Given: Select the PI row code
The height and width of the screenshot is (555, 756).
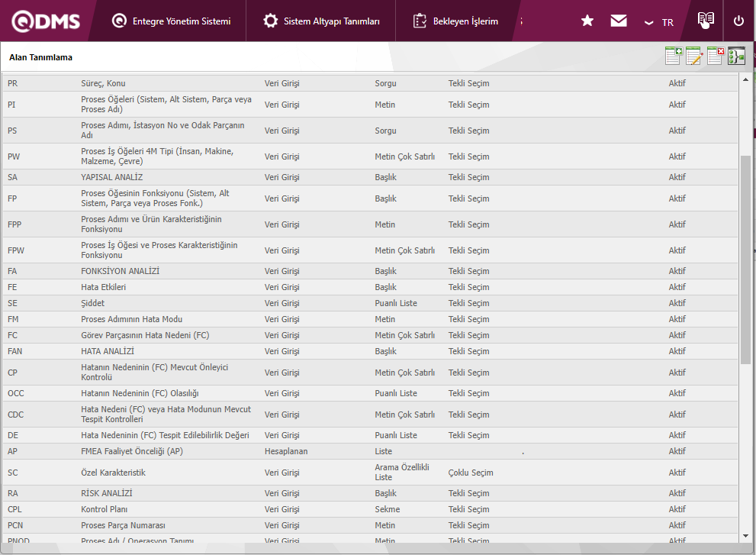Looking at the screenshot, I should click(x=11, y=105).
